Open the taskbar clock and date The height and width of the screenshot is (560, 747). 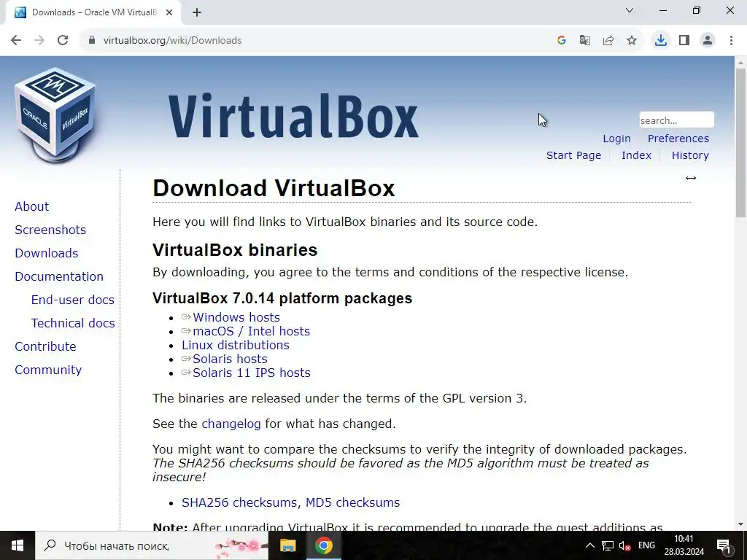(684, 545)
